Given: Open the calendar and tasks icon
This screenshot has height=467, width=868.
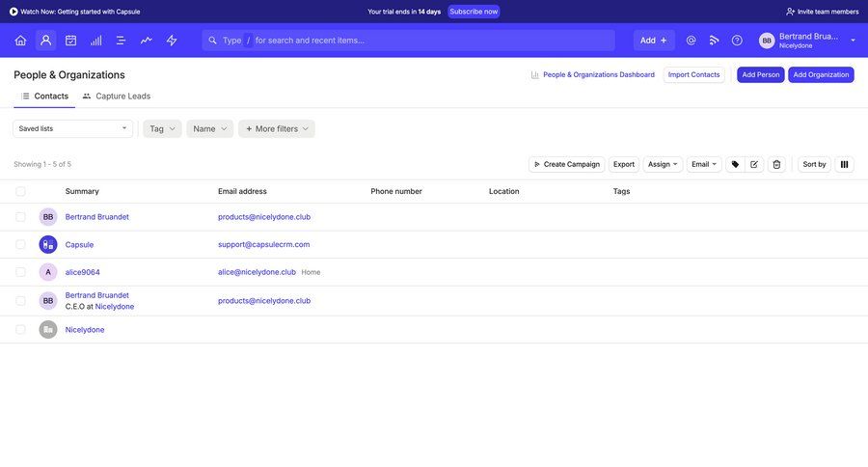Looking at the screenshot, I should click(x=70, y=41).
